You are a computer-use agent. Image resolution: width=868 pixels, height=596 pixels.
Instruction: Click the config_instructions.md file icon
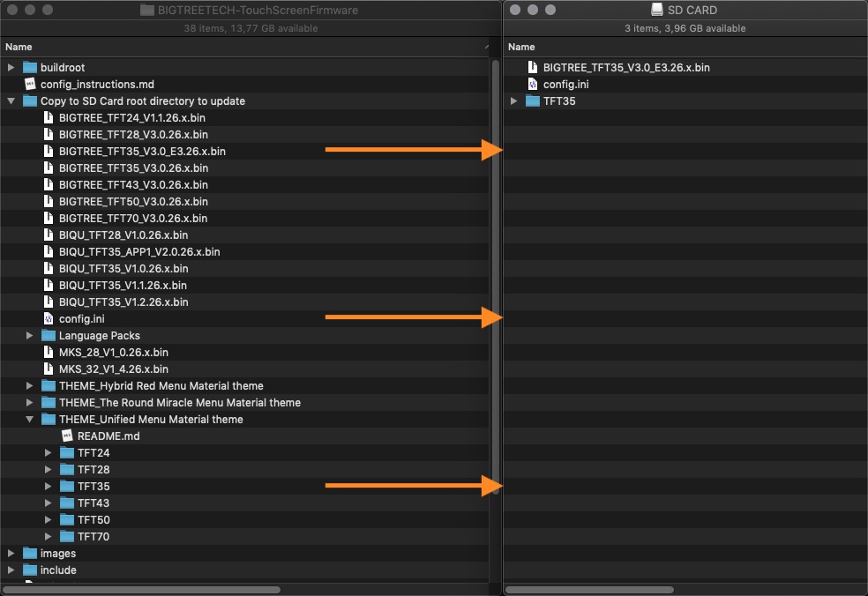tap(30, 84)
